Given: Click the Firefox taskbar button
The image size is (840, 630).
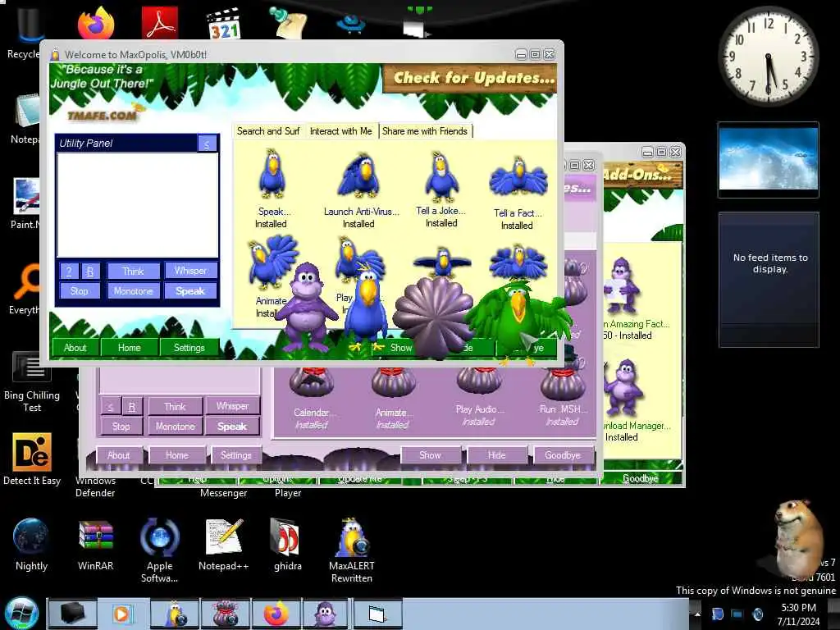Looking at the screenshot, I should pos(277,614).
